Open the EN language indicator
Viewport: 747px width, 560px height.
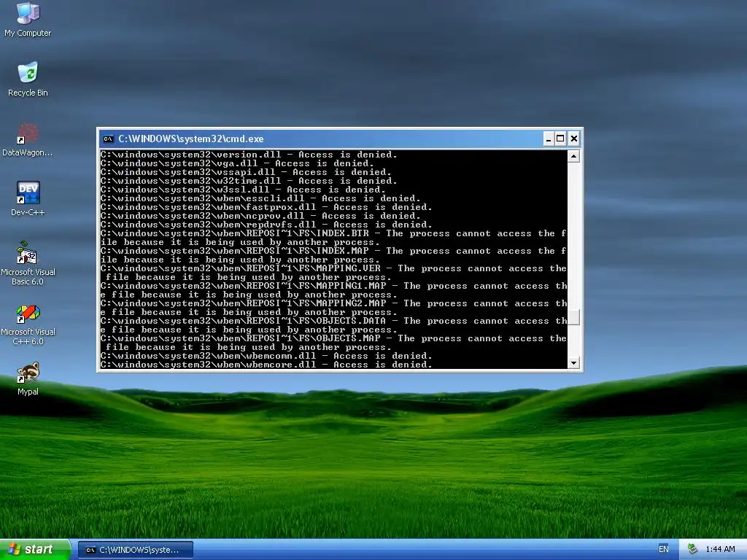[663, 550]
